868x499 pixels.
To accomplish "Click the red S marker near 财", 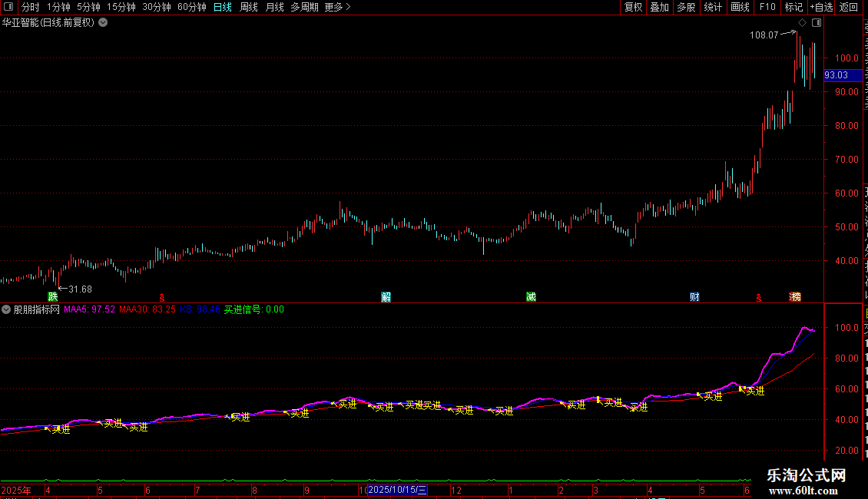I will pyautogui.click(x=758, y=298).
